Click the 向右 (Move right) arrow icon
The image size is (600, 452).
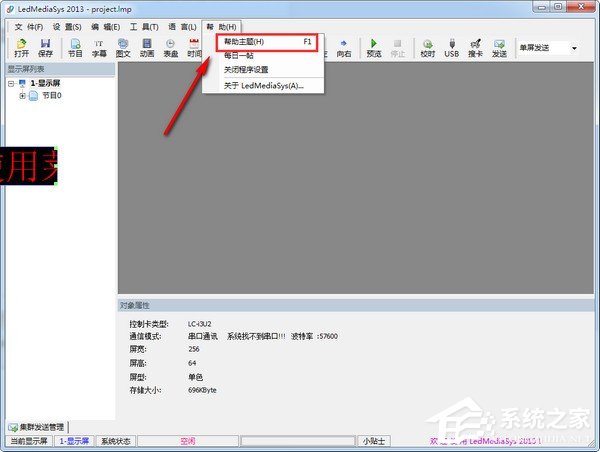[x=344, y=48]
